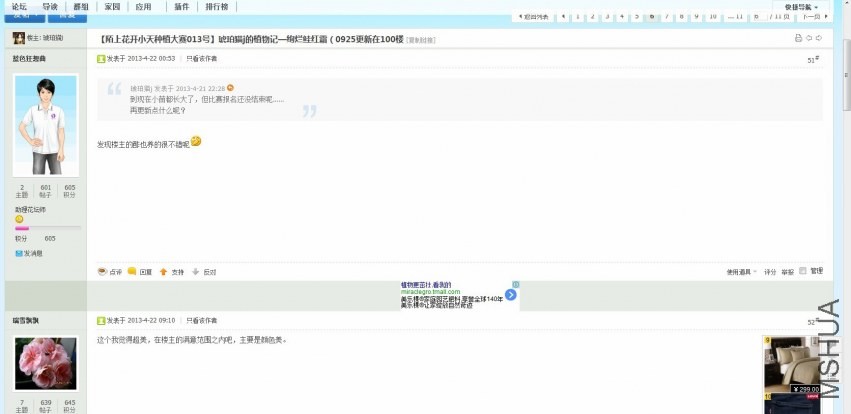
Task: Click the blue arrow button on the ad banner
Action: coord(511,295)
